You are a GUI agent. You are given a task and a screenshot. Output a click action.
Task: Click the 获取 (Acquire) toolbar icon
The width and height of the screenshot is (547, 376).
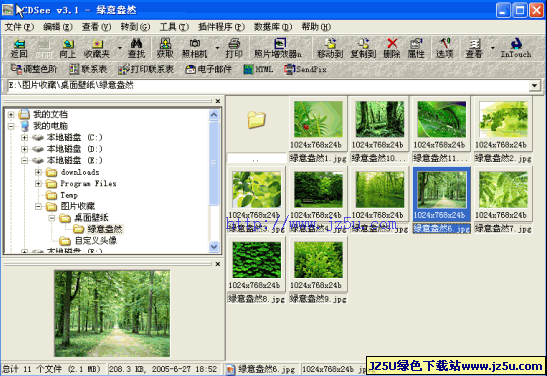click(x=165, y=48)
